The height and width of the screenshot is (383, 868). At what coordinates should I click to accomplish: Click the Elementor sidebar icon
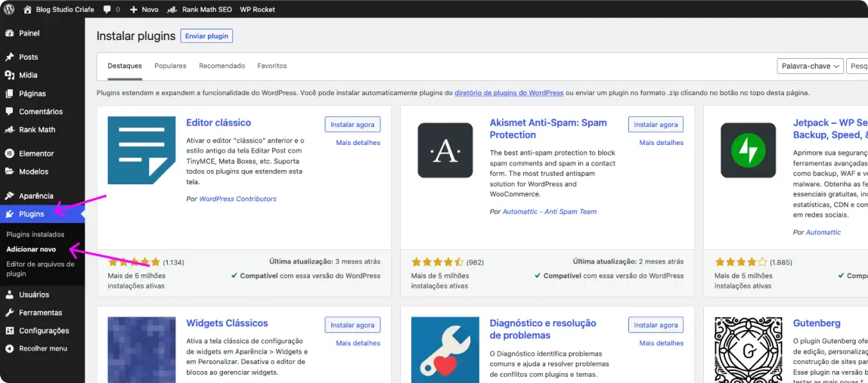click(x=9, y=153)
